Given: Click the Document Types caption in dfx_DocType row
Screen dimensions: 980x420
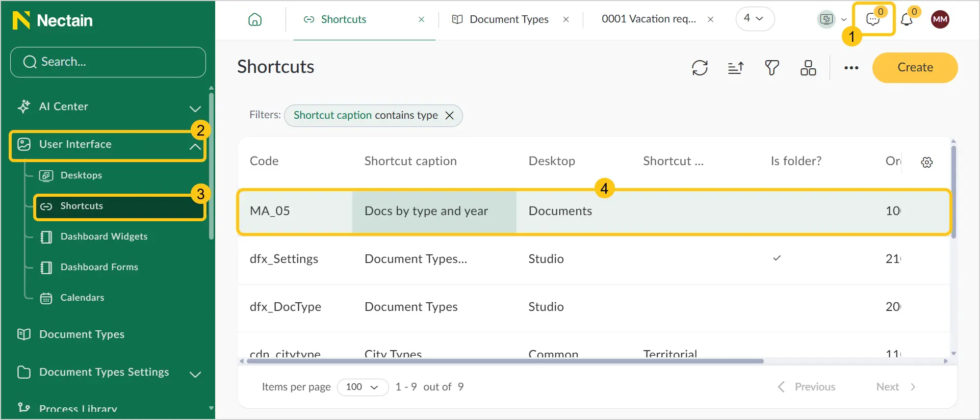Looking at the screenshot, I should pyautogui.click(x=411, y=307).
